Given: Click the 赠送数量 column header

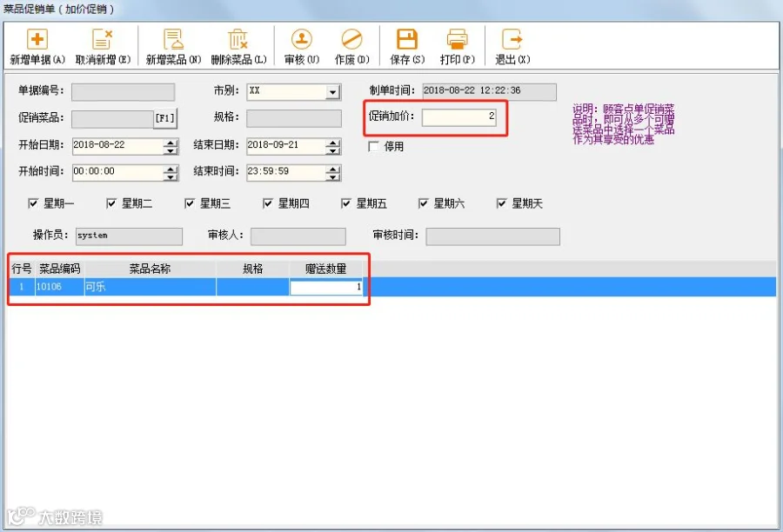Looking at the screenshot, I should (326, 269).
